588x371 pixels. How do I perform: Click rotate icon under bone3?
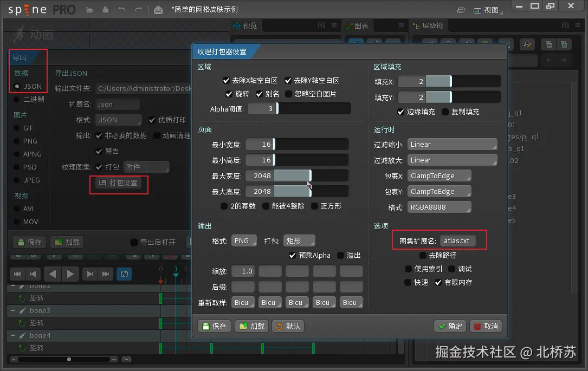(22, 323)
